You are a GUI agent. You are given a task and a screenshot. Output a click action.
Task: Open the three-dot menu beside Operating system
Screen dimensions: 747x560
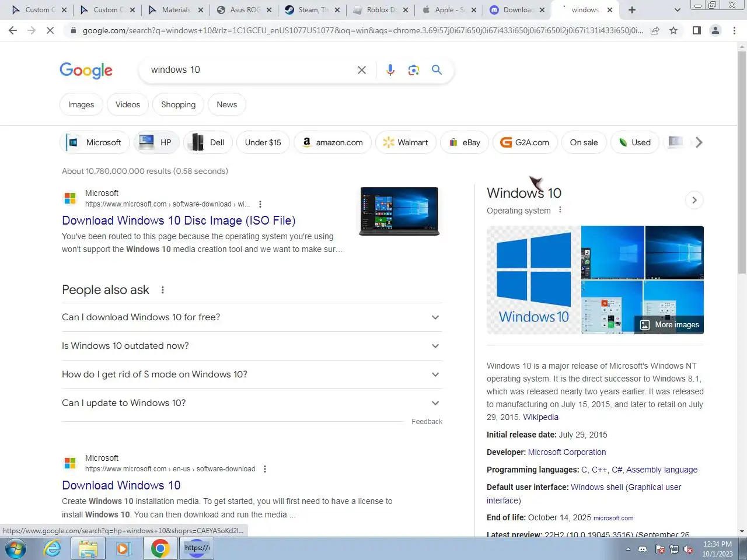[x=560, y=210]
